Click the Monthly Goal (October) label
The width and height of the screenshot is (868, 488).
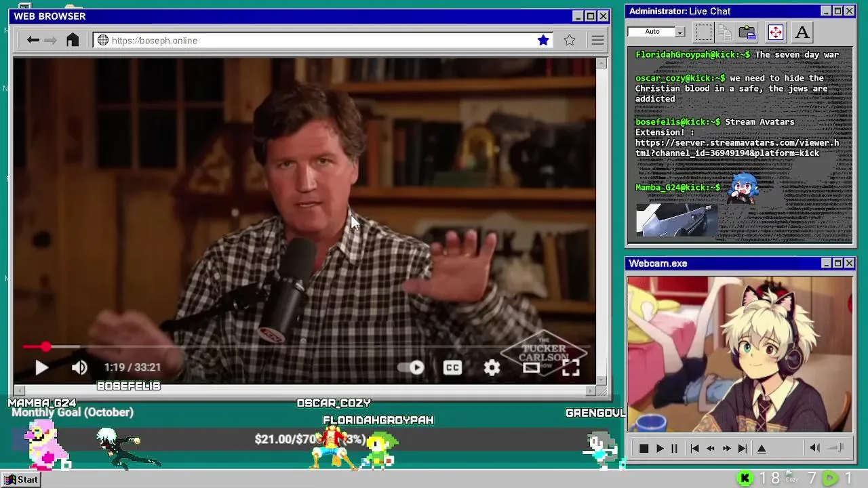click(73, 412)
